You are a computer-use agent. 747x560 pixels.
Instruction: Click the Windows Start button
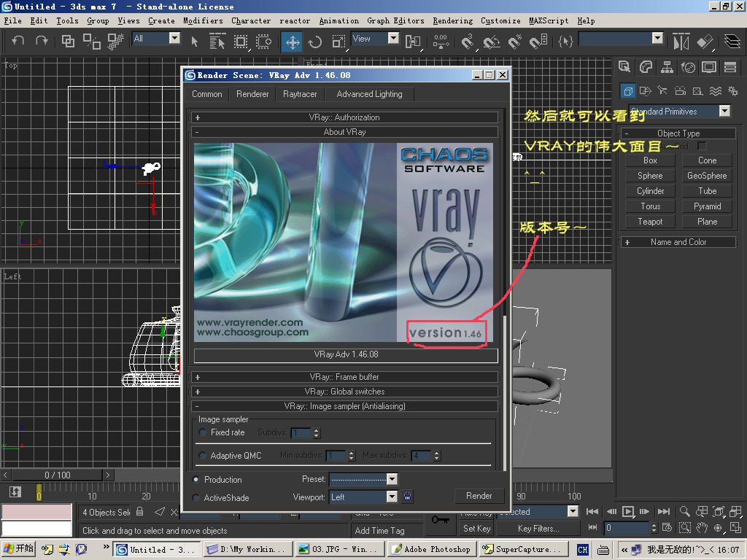18,548
